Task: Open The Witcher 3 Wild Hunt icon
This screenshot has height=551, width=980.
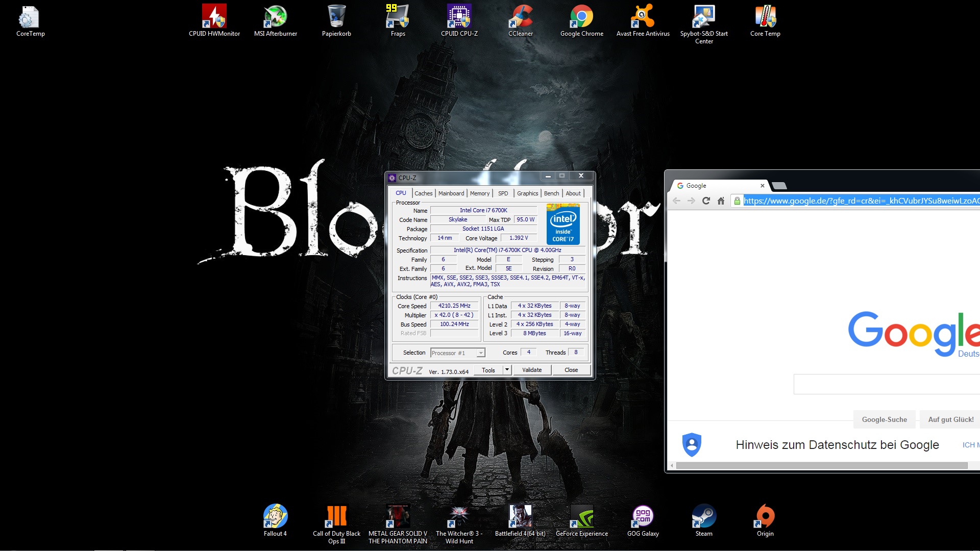Action: 459,524
